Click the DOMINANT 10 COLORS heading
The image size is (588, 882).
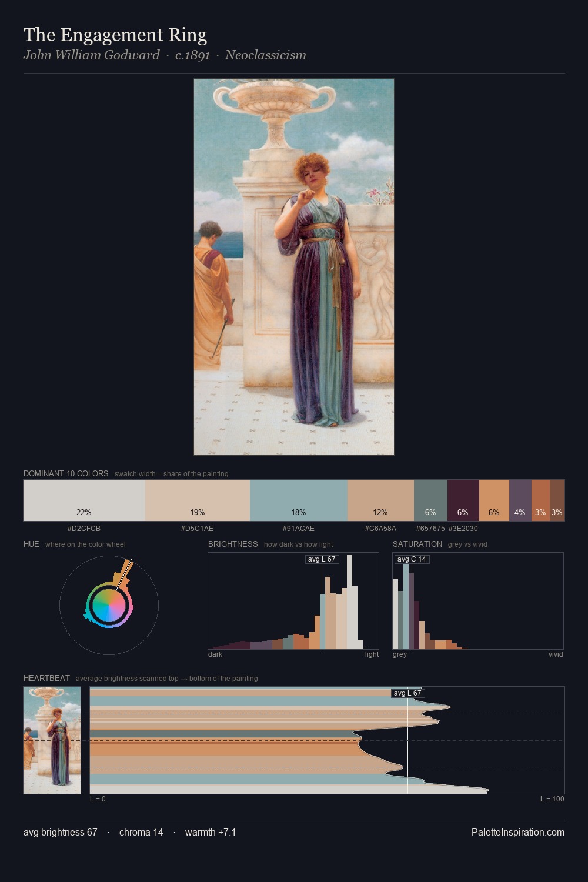66,473
